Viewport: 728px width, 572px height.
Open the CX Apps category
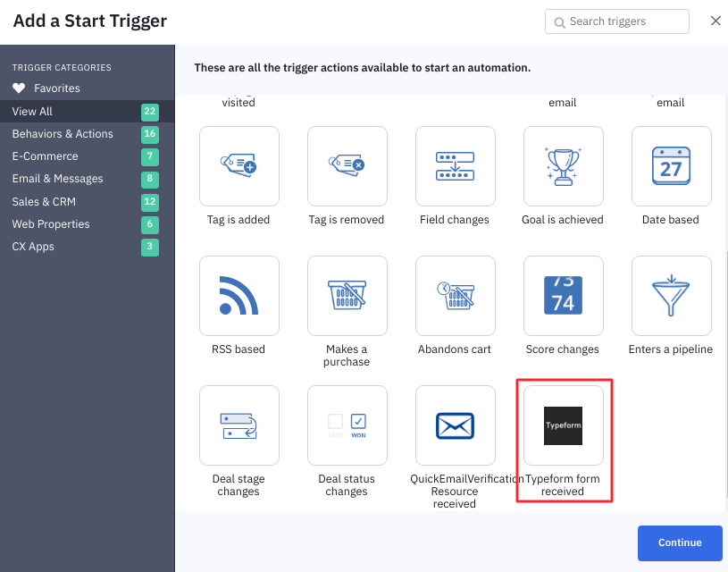click(x=88, y=247)
